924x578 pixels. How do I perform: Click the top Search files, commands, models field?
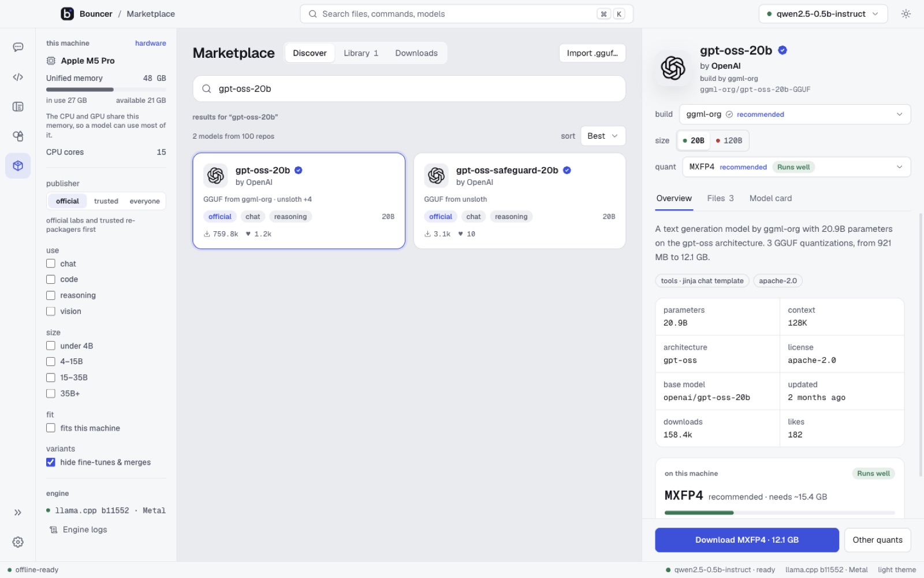click(x=467, y=14)
